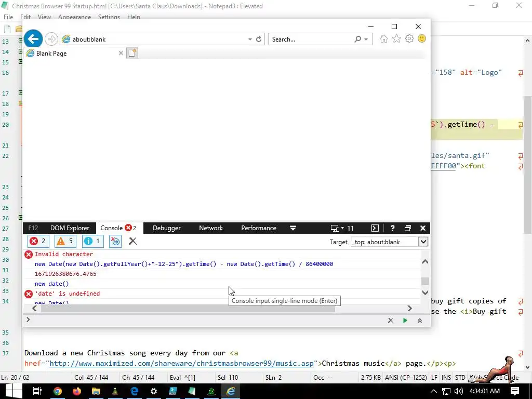This screenshot has height=399, width=532.
Task: Click the LF line-ending indicator
Action: [434, 377]
